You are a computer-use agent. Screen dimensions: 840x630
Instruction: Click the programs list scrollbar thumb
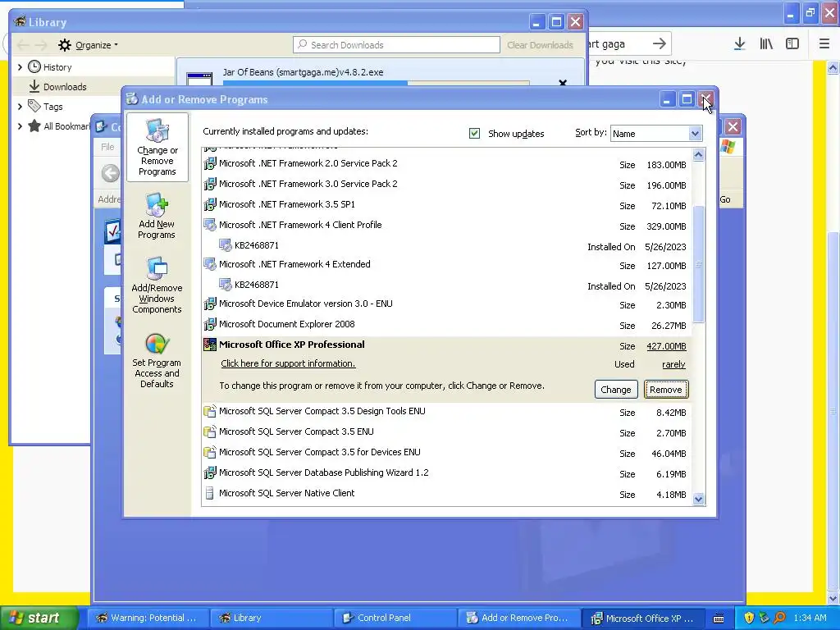[698, 264]
